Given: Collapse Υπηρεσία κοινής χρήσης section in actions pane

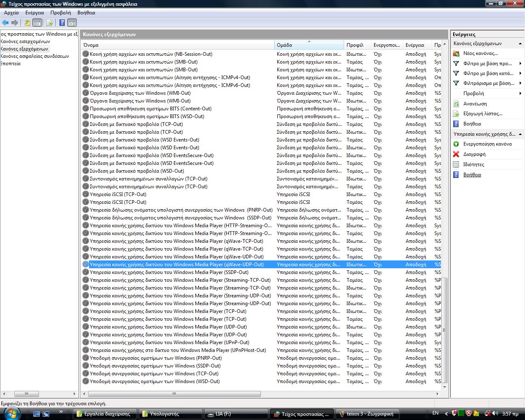Looking at the screenshot, I should pos(520,134).
